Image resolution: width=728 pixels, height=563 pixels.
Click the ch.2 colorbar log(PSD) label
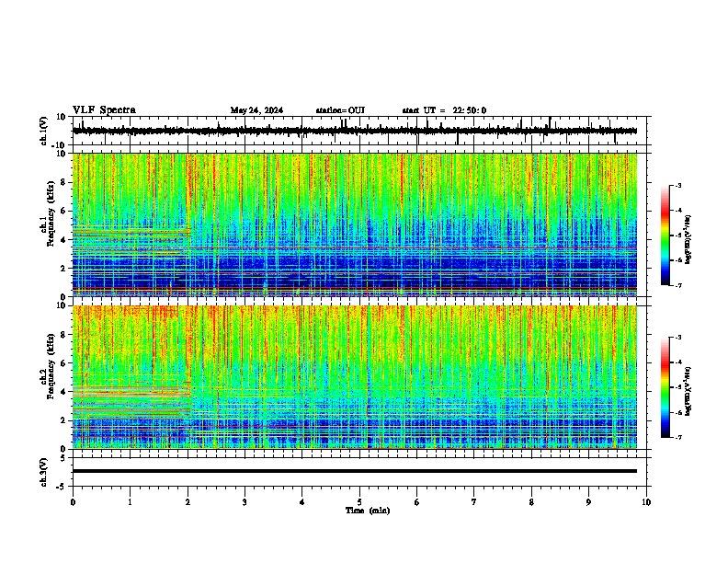coord(688,391)
